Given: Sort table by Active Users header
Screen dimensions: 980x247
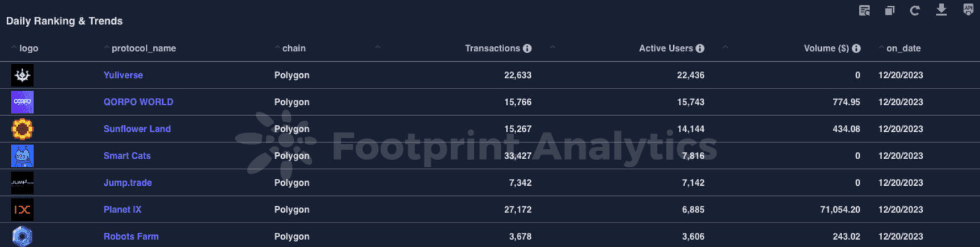Looking at the screenshot, I should [x=666, y=49].
